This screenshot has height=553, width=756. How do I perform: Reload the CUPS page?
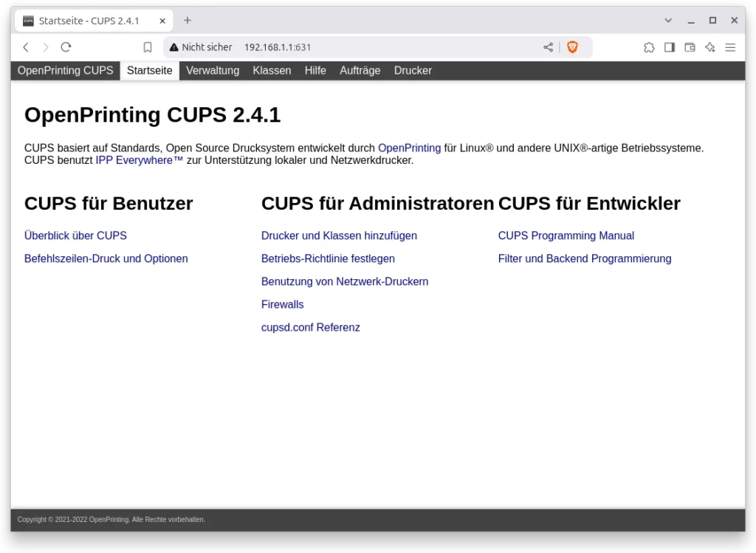[x=66, y=47]
